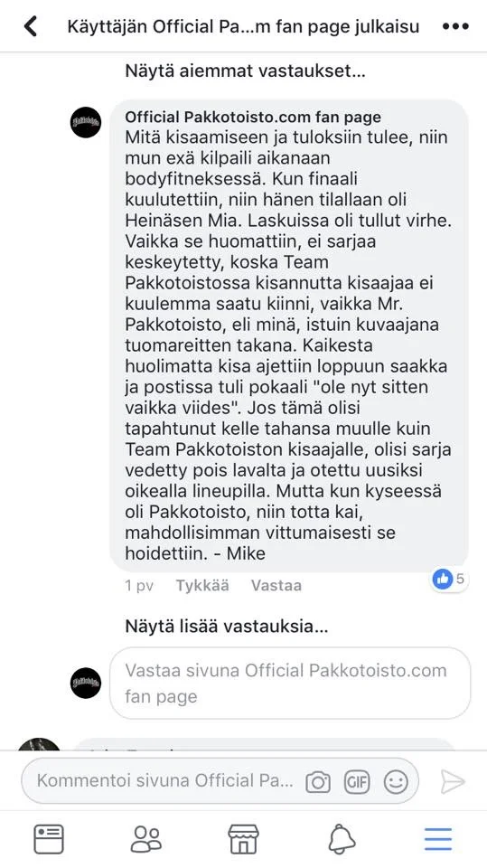Open the emoji smiley picker
Viewport: 487px width, 868px height.
point(396,781)
